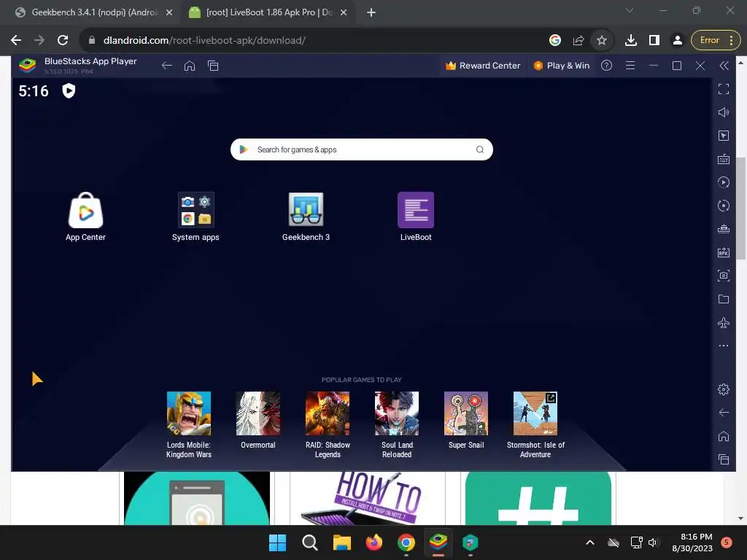747x560 pixels.
Task: Click BlueStacks fullscreen icon in sidebar
Action: point(723,89)
